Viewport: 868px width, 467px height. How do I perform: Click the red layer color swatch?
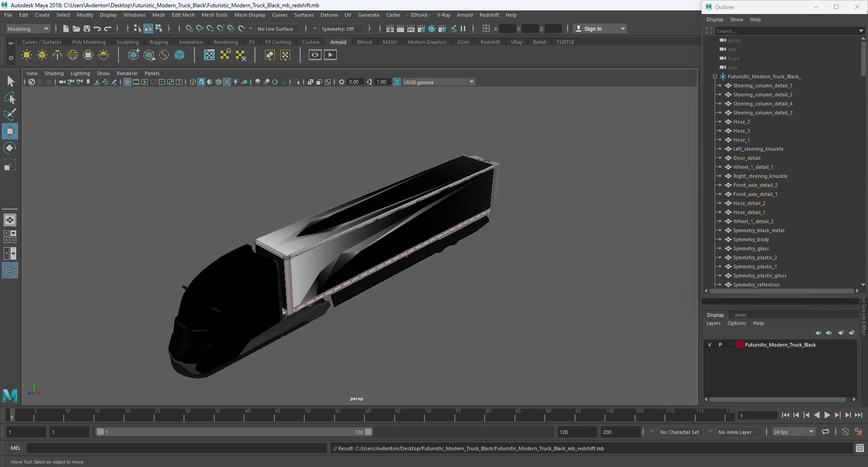[x=740, y=345]
